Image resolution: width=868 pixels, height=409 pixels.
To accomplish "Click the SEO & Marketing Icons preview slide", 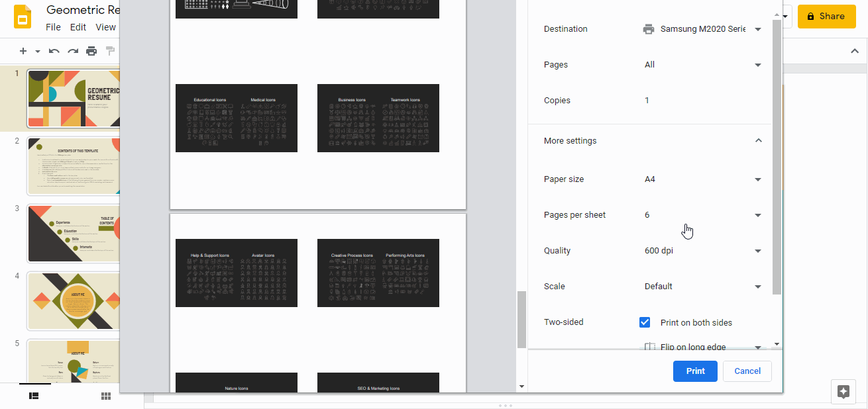I will [378, 383].
